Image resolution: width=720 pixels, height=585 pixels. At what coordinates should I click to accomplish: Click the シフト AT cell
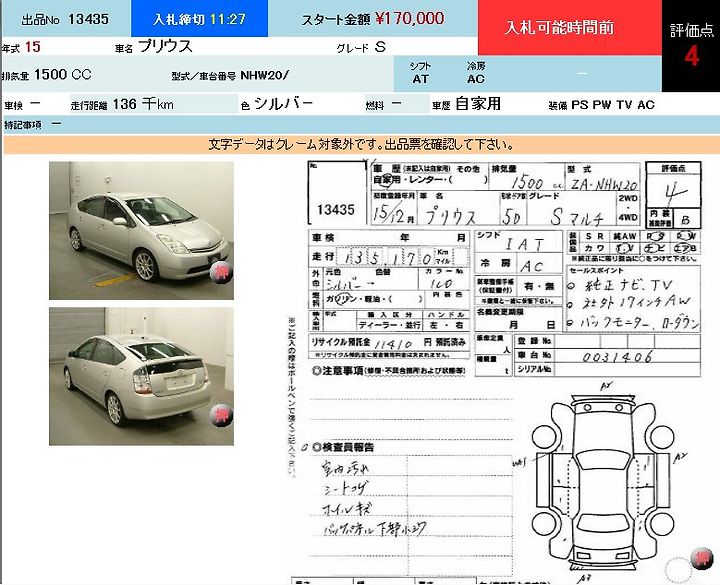(420, 73)
